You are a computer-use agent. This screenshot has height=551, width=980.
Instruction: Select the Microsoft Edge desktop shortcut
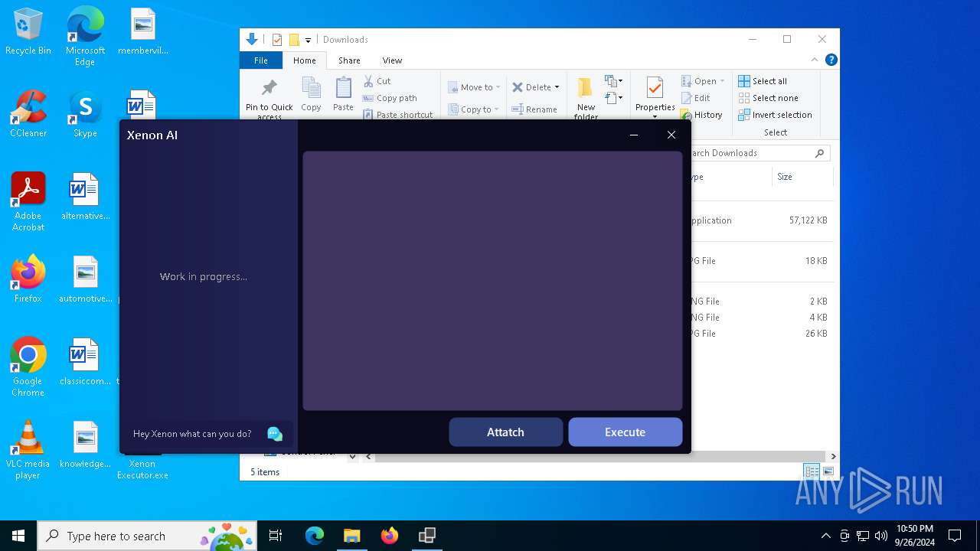coord(85,37)
